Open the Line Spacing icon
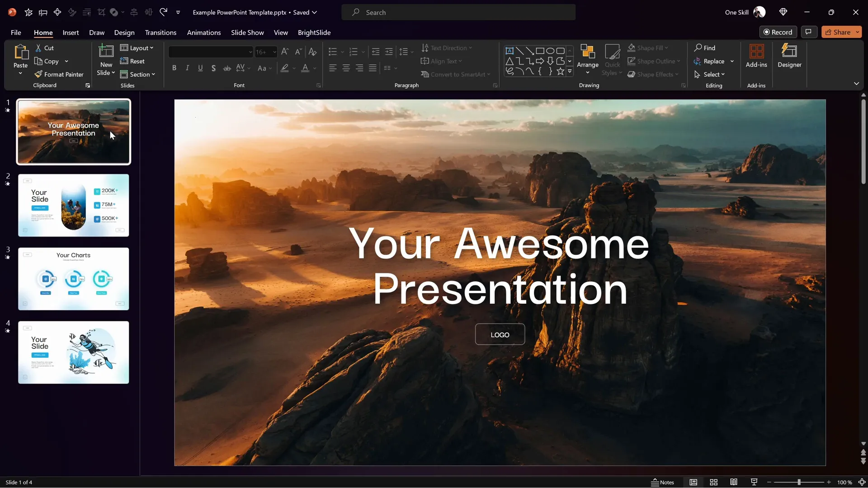The height and width of the screenshot is (488, 868). pyautogui.click(x=404, y=52)
